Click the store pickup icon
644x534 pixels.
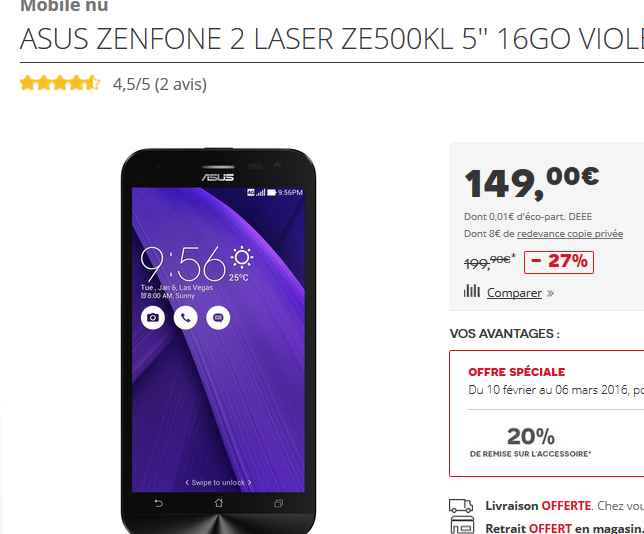pos(462,526)
